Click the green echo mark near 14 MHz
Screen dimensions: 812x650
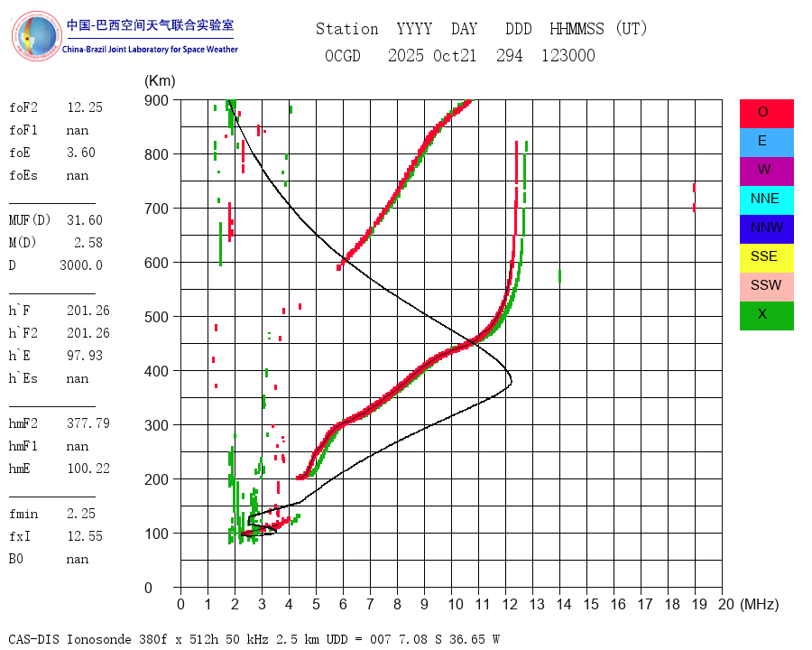(559, 276)
